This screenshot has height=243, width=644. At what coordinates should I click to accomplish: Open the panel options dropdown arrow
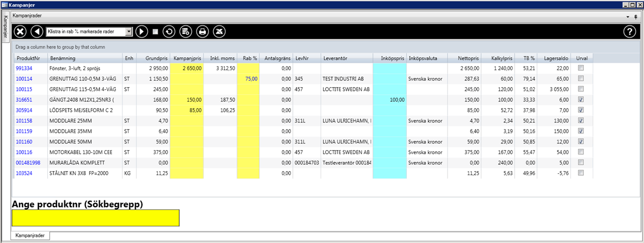(628, 17)
